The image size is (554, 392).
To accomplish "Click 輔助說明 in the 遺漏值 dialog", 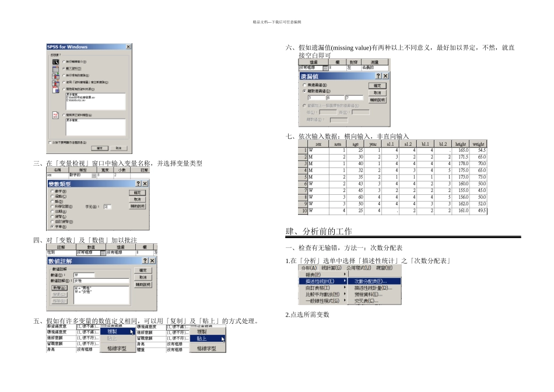I will [x=377, y=100].
